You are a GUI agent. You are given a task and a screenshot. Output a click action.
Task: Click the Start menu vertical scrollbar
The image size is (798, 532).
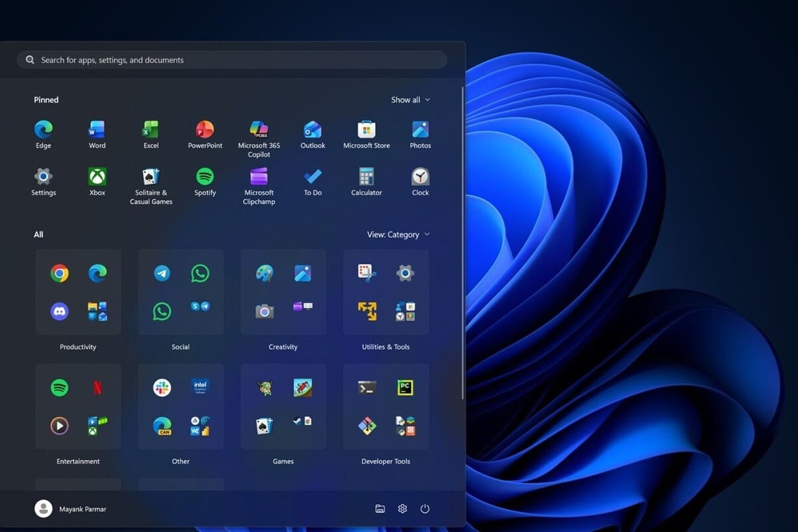coord(462,243)
